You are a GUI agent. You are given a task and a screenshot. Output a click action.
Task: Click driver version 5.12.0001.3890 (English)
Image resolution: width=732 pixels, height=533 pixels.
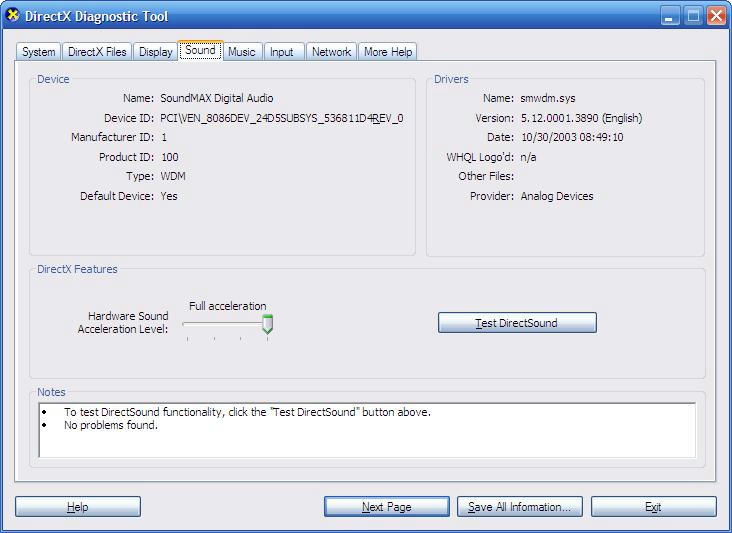581,118
